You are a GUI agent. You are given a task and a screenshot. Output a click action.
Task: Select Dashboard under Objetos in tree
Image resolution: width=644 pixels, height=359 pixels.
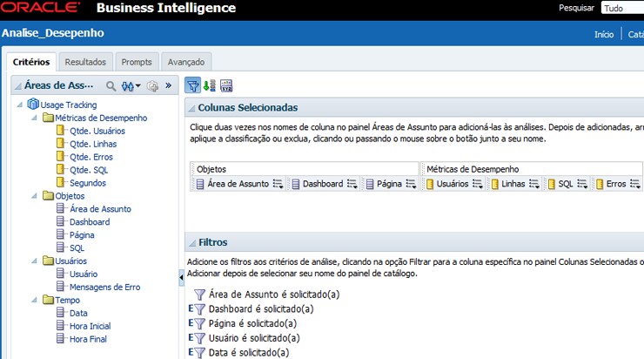tap(90, 222)
